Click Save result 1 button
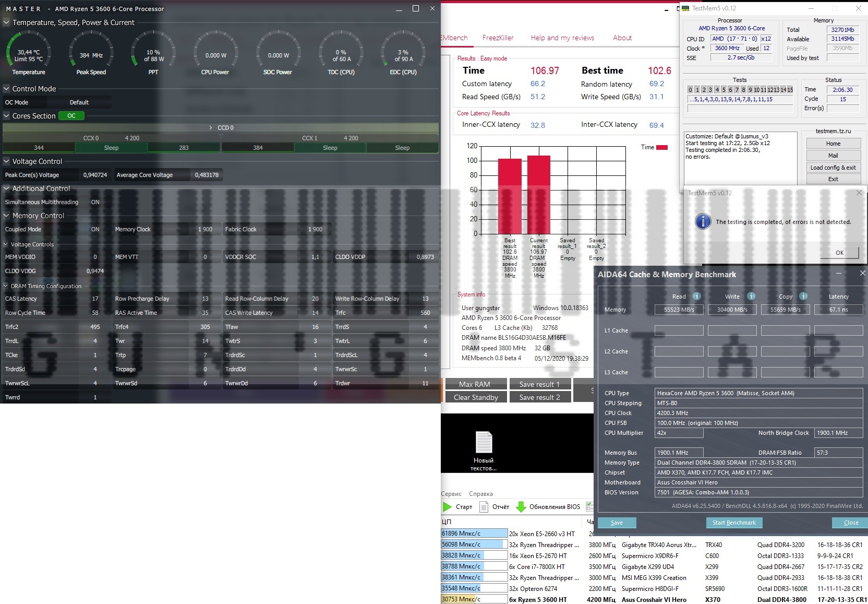 [540, 384]
